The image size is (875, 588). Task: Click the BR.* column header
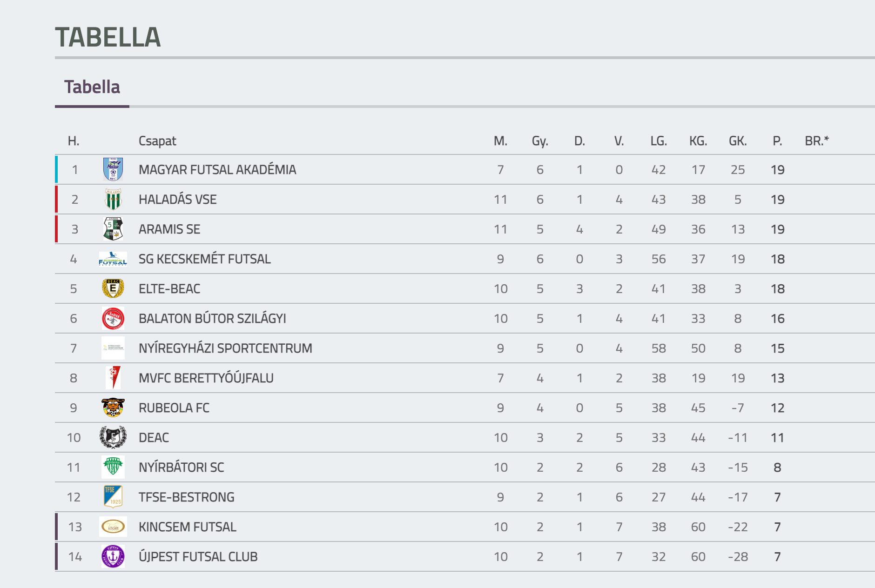point(817,140)
